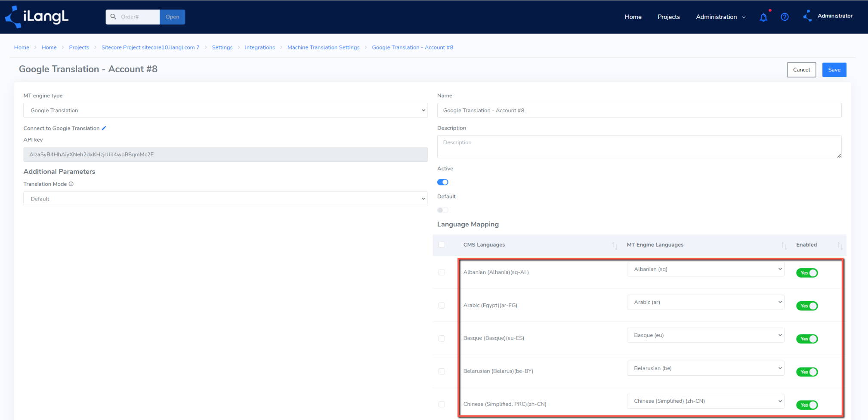The width and height of the screenshot is (868, 420).
Task: Edit Google Translation connection pencil icon
Action: pos(104,128)
